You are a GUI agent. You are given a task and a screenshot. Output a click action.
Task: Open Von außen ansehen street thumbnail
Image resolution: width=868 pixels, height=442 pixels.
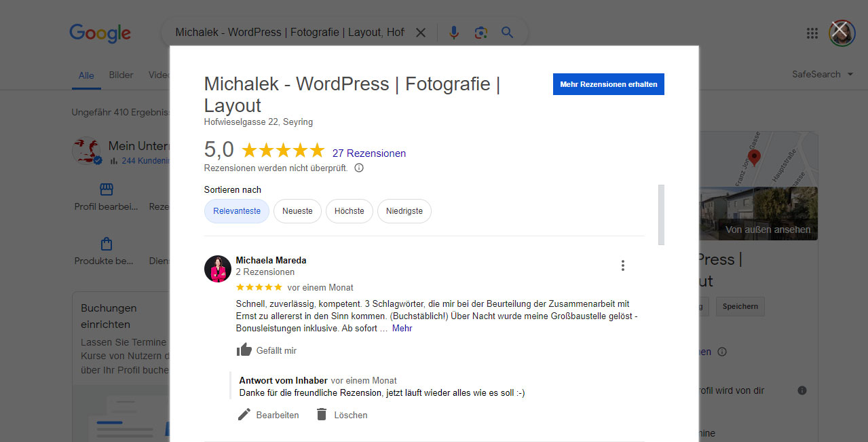[x=759, y=213]
